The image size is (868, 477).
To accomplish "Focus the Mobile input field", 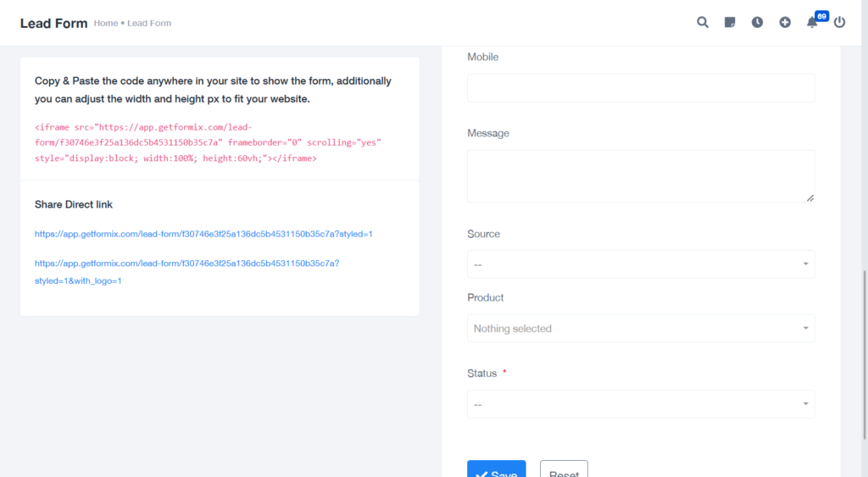I will (641, 88).
